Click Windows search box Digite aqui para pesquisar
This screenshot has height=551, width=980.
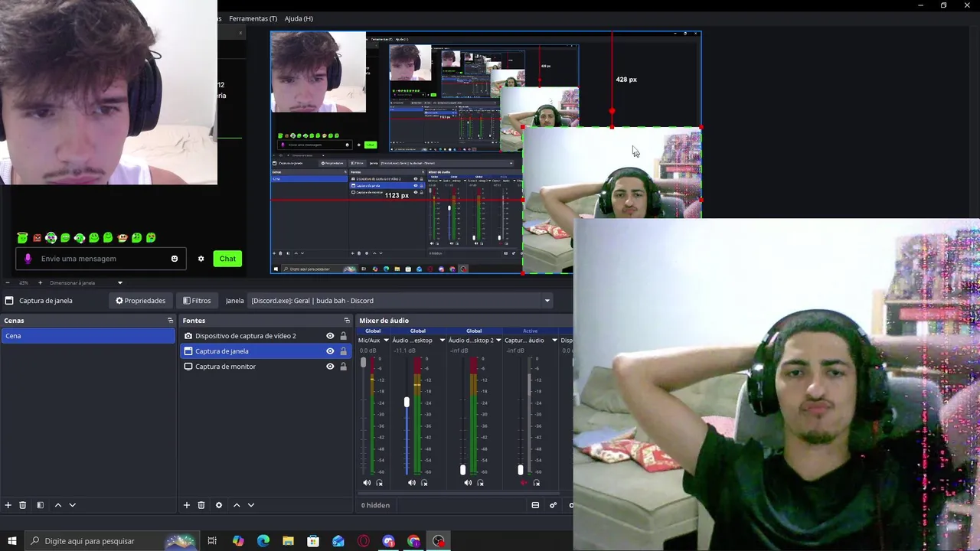tap(112, 541)
